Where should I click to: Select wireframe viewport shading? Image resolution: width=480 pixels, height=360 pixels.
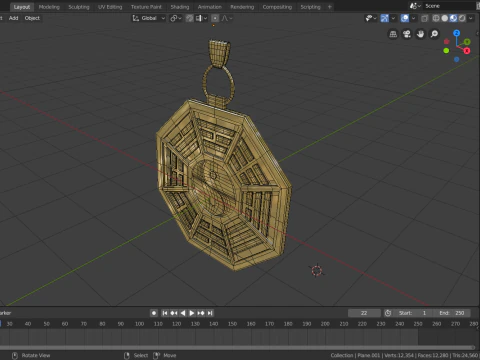click(x=436, y=18)
